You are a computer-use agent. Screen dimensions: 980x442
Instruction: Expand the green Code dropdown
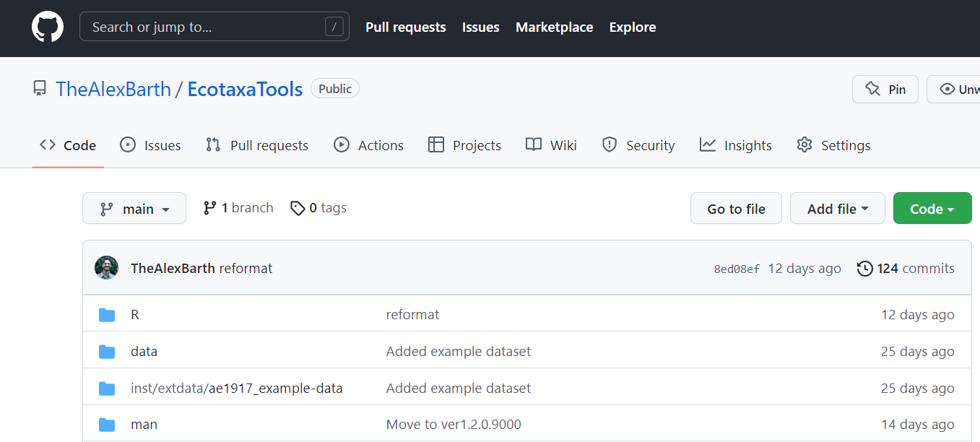(x=932, y=209)
